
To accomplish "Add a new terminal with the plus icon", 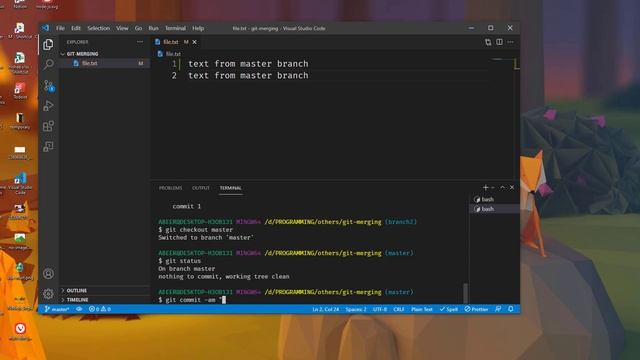I will [485, 187].
